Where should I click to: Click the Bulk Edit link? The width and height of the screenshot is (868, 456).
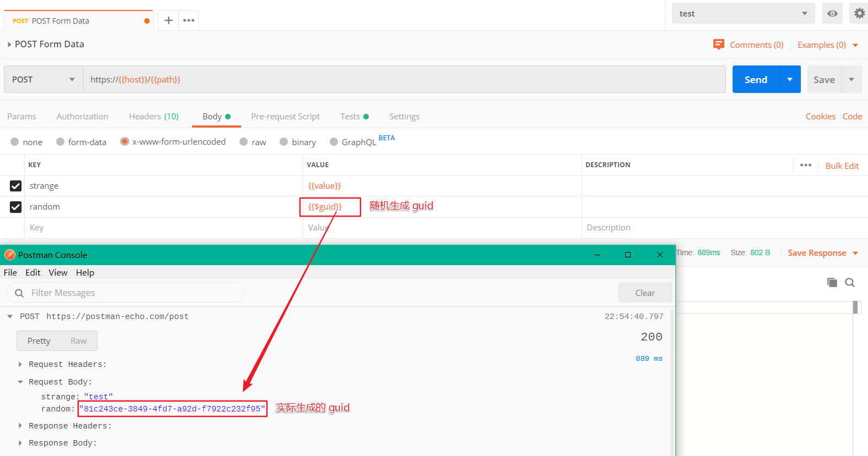click(842, 166)
